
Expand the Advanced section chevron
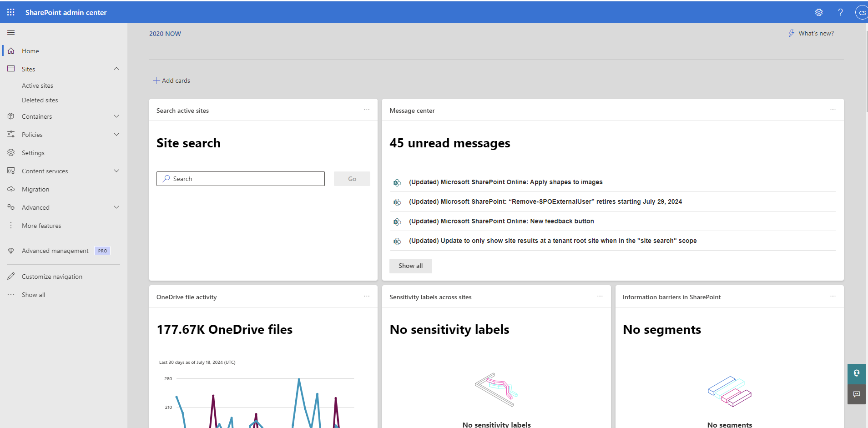click(116, 207)
